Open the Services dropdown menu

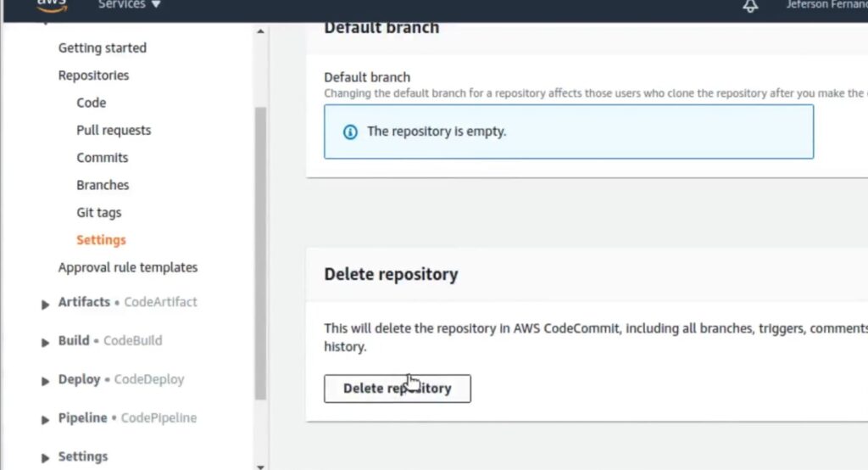pos(129,5)
